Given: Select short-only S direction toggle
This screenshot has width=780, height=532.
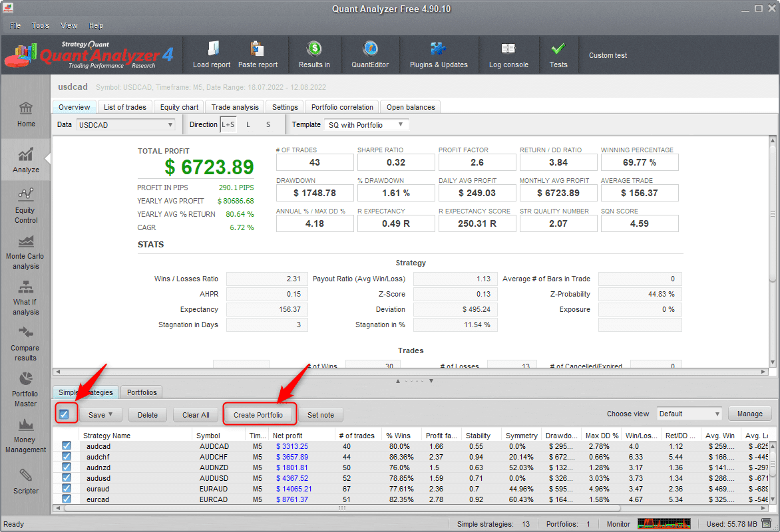Looking at the screenshot, I should [268, 124].
